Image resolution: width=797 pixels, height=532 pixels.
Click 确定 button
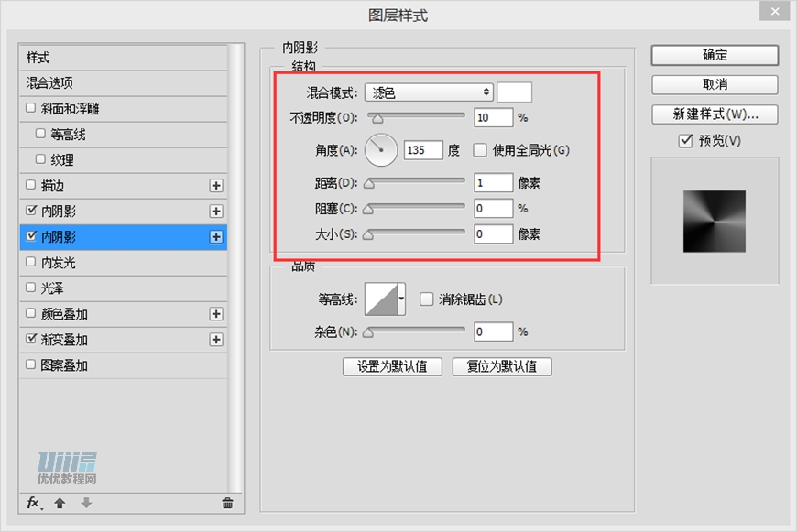coord(715,55)
